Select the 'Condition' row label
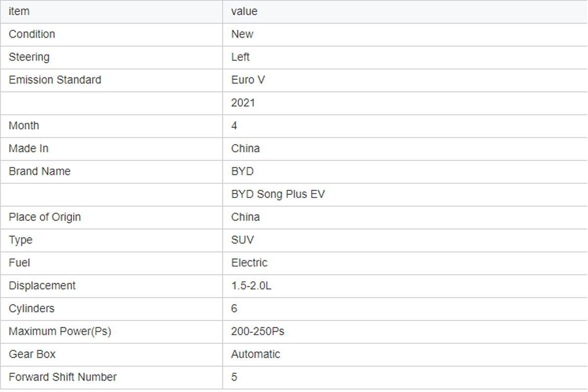Viewport: 588px width, 392px height. [32, 34]
